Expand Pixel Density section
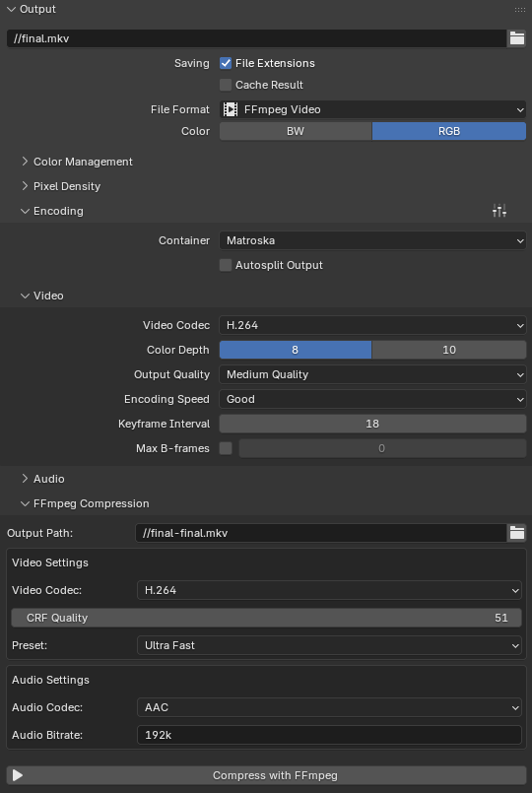The width and height of the screenshot is (532, 793). click(25, 186)
